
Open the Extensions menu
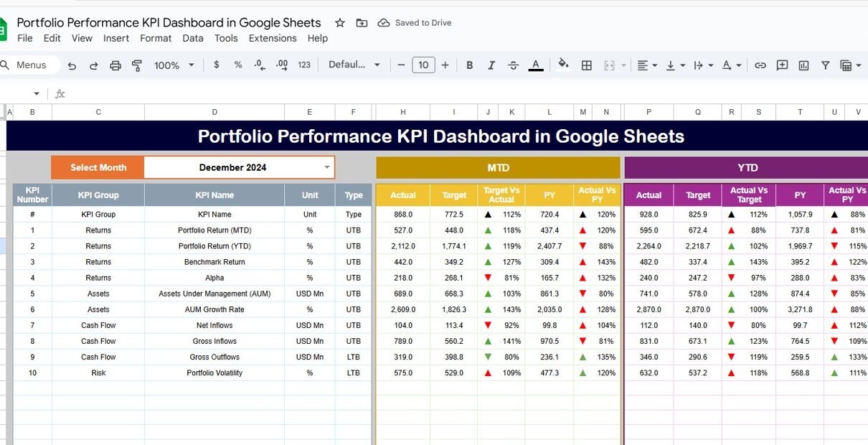(273, 38)
